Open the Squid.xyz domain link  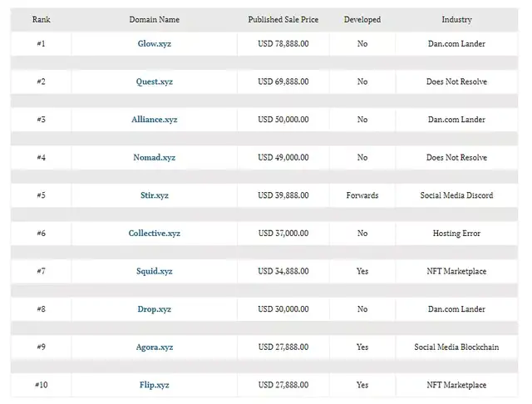[x=154, y=271]
